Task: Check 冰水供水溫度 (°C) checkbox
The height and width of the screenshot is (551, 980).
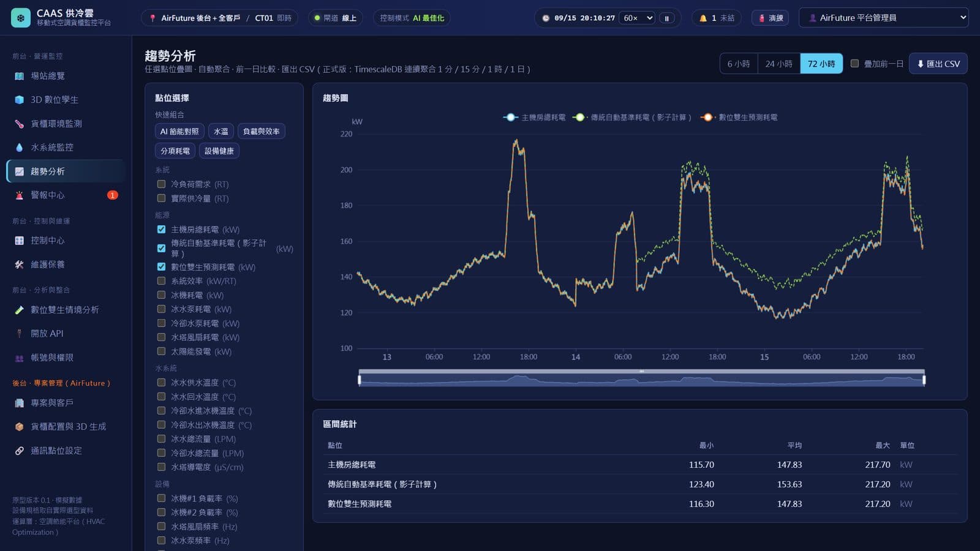Action: point(161,383)
